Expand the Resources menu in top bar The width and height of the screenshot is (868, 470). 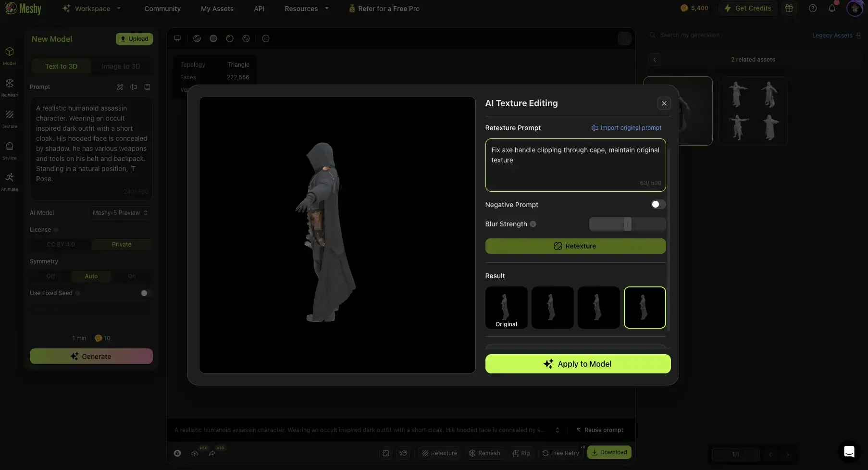tap(306, 9)
